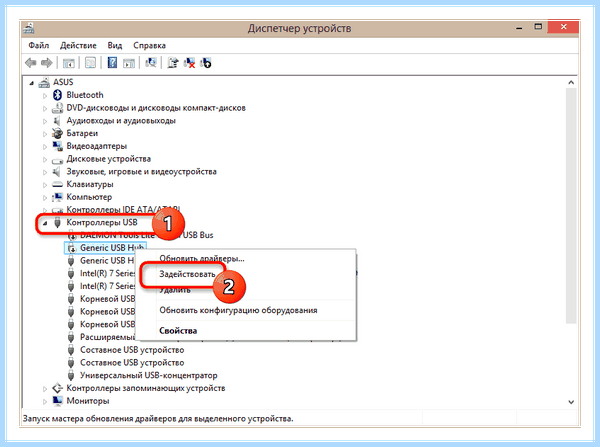Open the Действие menu

pyautogui.click(x=78, y=45)
